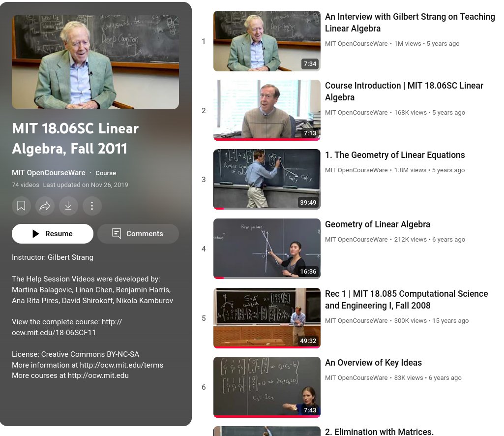Click the 49:32 duration badge

[x=308, y=341]
